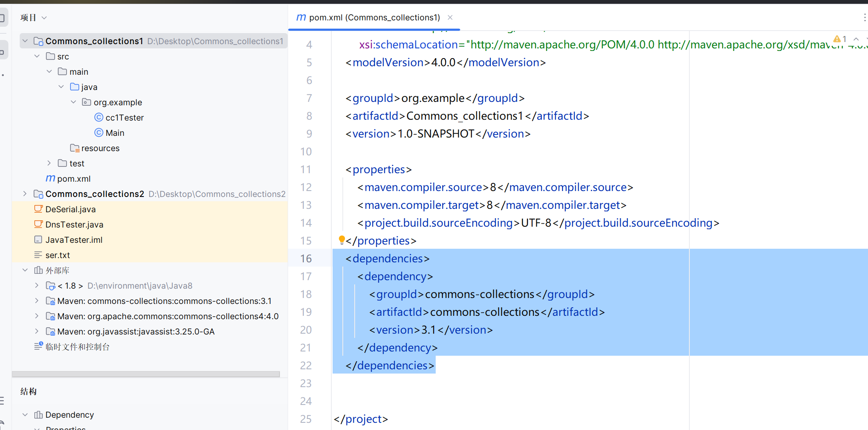Close the pom.xml editor tab

(x=450, y=17)
